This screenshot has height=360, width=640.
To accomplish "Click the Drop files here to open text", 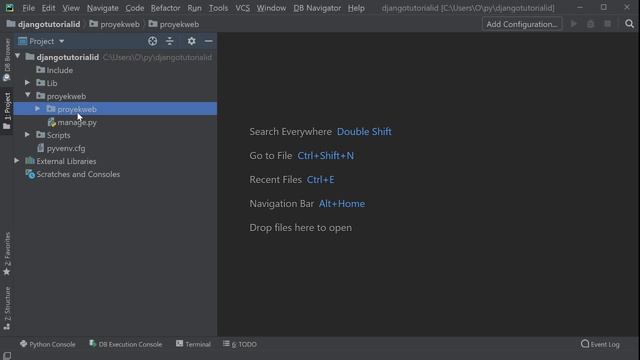I will click(300, 227).
